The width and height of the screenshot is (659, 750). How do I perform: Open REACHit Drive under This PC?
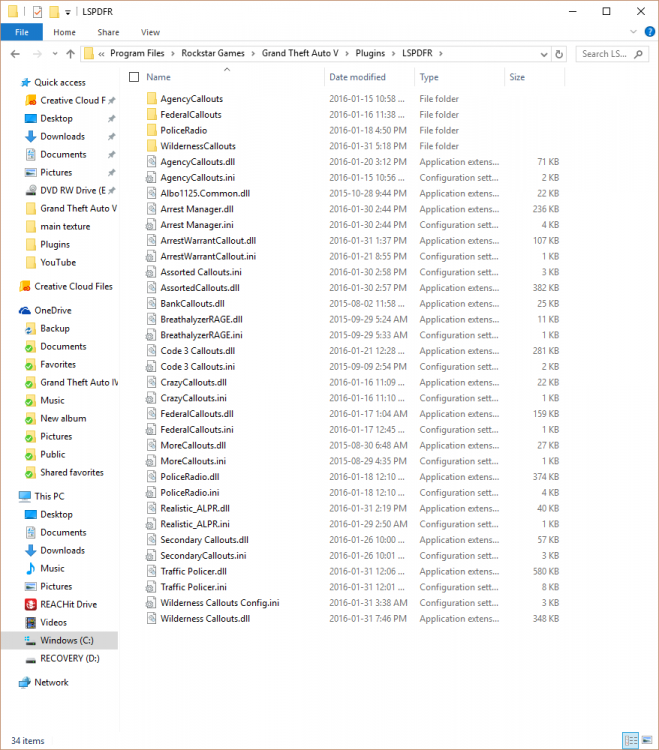pos(61,604)
